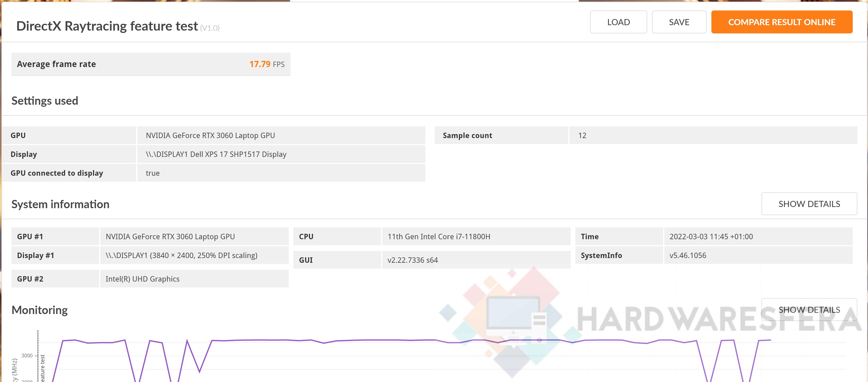The width and height of the screenshot is (868, 382).
Task: Click the GPU connected to display label
Action: click(57, 173)
